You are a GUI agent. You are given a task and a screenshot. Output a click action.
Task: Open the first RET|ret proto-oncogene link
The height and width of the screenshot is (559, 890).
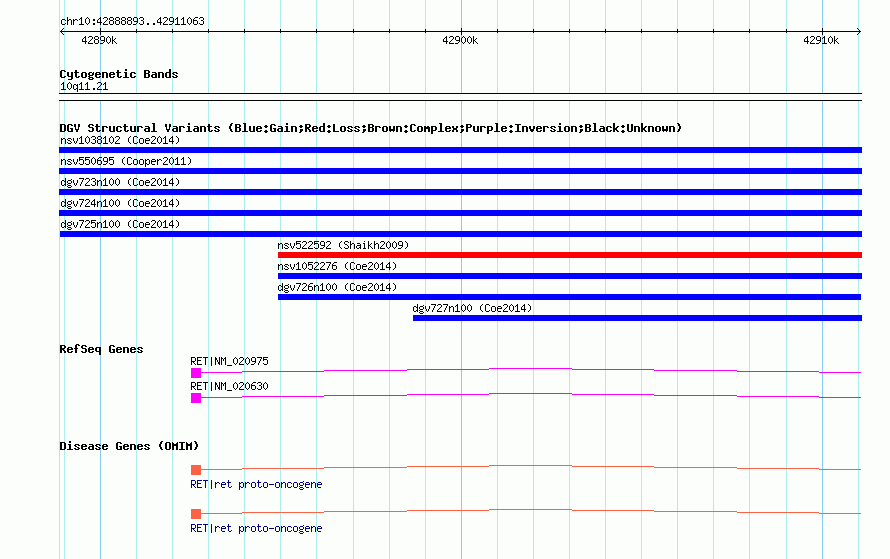point(256,484)
